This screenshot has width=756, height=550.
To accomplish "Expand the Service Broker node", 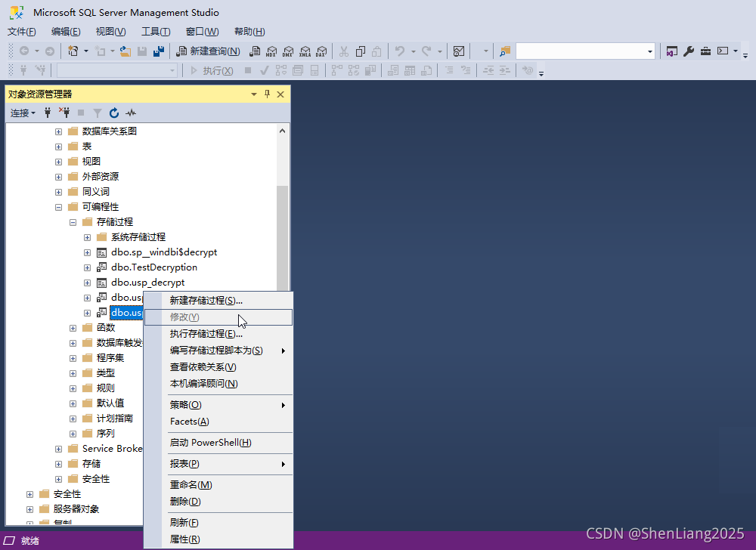I will pos(58,448).
